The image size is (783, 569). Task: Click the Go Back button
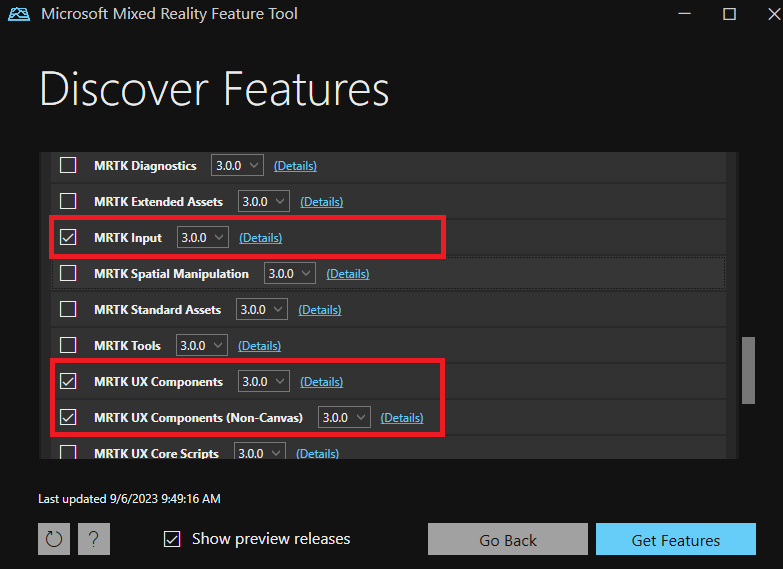pyautogui.click(x=508, y=539)
